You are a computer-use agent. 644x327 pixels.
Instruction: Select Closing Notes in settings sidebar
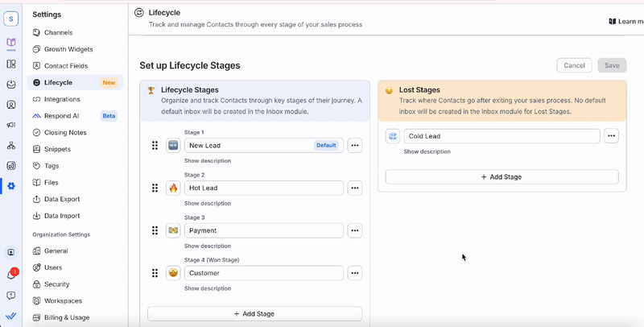pos(65,132)
